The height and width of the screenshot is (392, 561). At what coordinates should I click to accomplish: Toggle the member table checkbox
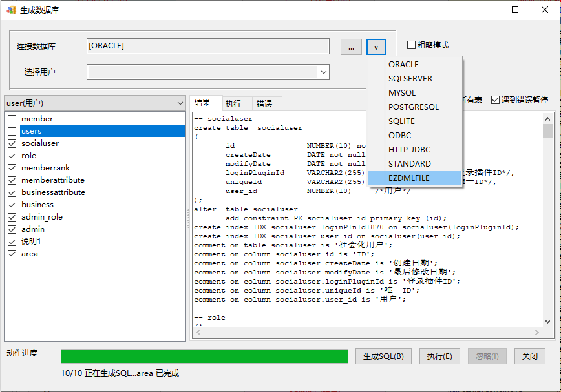pyautogui.click(x=12, y=119)
